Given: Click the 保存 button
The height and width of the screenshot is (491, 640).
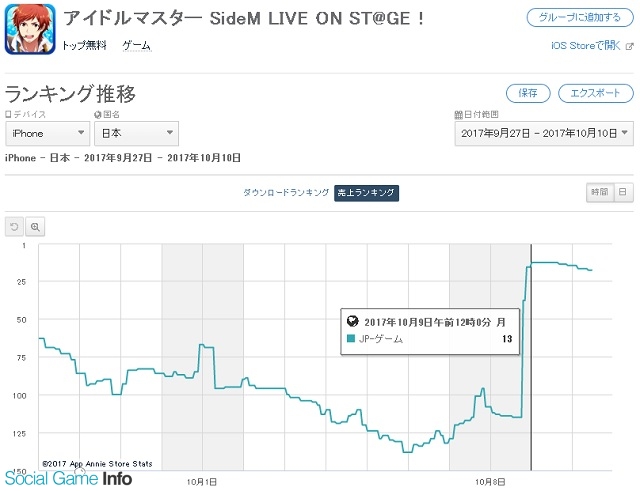Looking at the screenshot, I should tap(528, 93).
